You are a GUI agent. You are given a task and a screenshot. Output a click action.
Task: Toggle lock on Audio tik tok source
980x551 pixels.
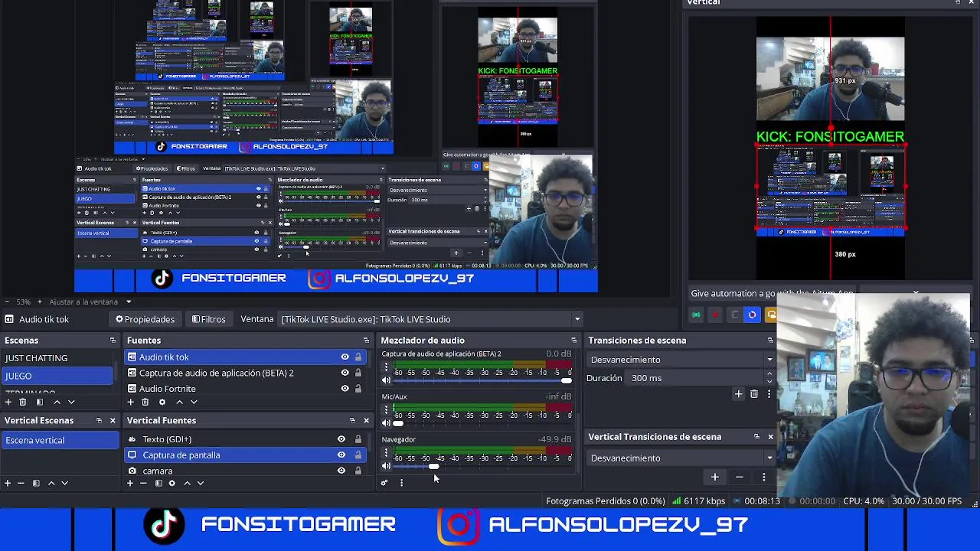click(x=358, y=357)
